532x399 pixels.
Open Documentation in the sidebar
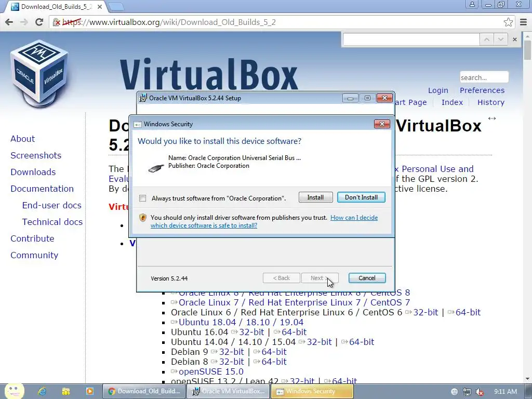(x=42, y=189)
